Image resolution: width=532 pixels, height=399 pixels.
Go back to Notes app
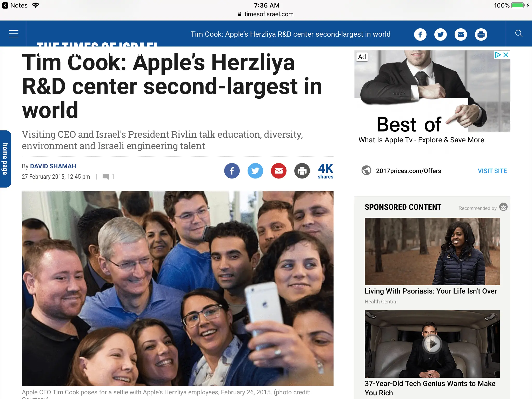pyautogui.click(x=15, y=5)
